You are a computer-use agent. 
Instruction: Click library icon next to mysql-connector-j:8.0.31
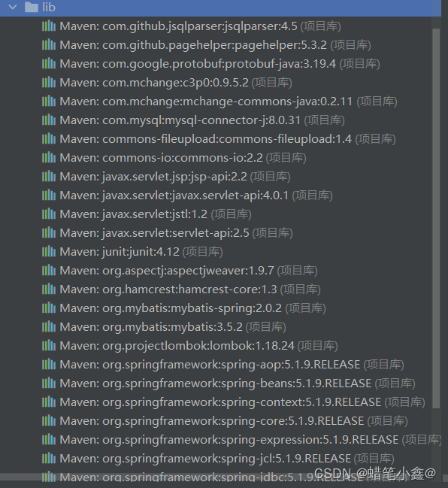point(49,120)
